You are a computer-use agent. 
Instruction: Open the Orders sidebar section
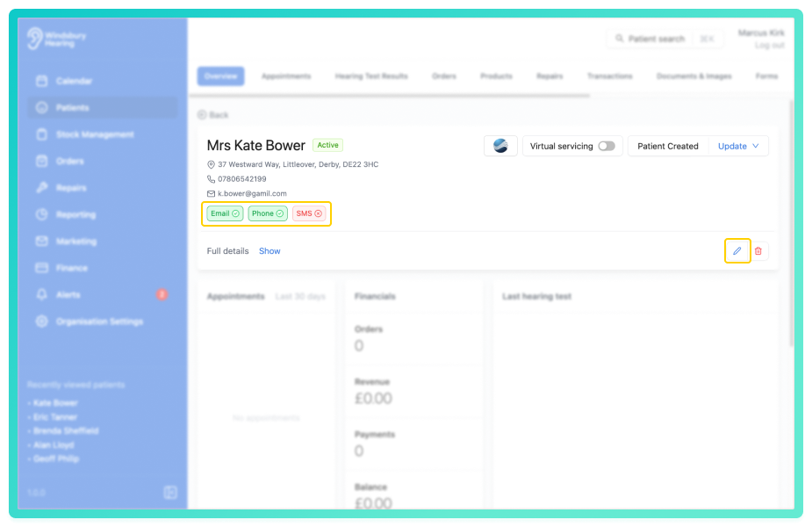[x=102, y=161]
